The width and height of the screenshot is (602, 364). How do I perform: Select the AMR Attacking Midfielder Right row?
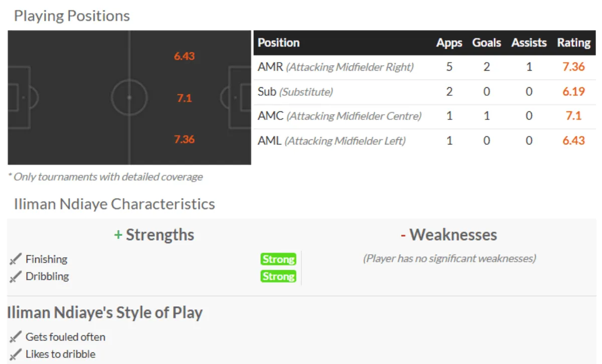[x=335, y=67]
